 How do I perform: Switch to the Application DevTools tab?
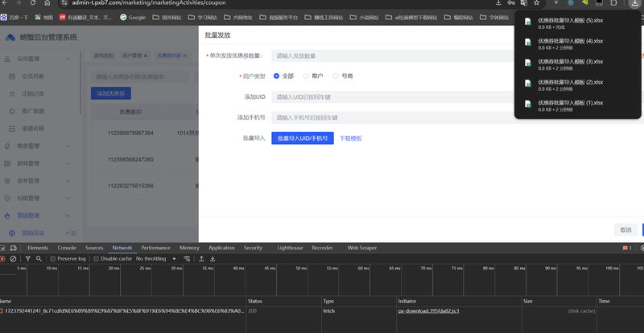(x=221, y=248)
